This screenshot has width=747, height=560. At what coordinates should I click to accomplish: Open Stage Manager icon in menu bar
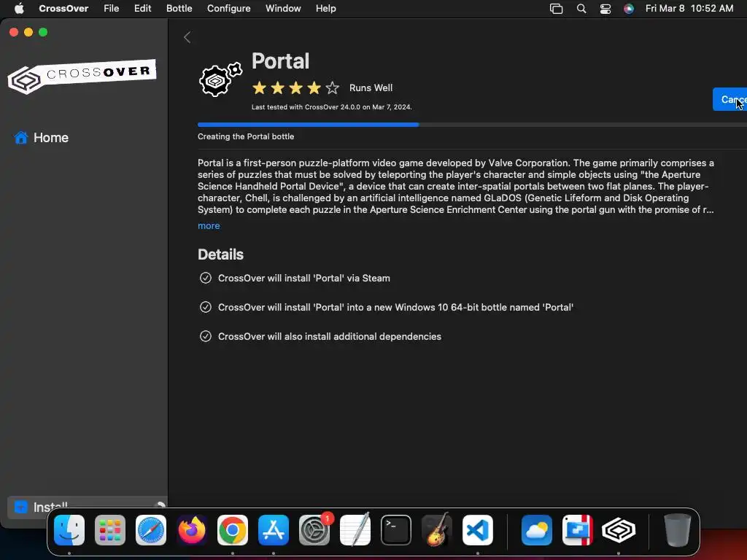point(556,9)
